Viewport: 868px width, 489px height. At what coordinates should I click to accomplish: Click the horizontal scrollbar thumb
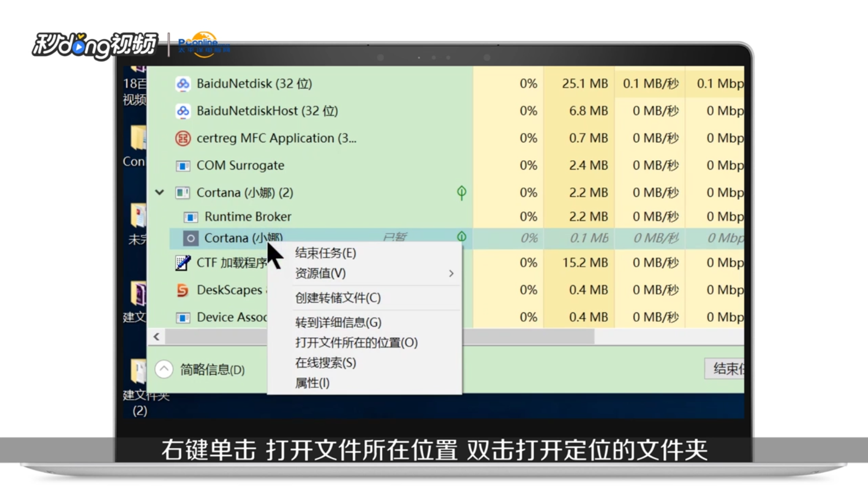click(380, 337)
